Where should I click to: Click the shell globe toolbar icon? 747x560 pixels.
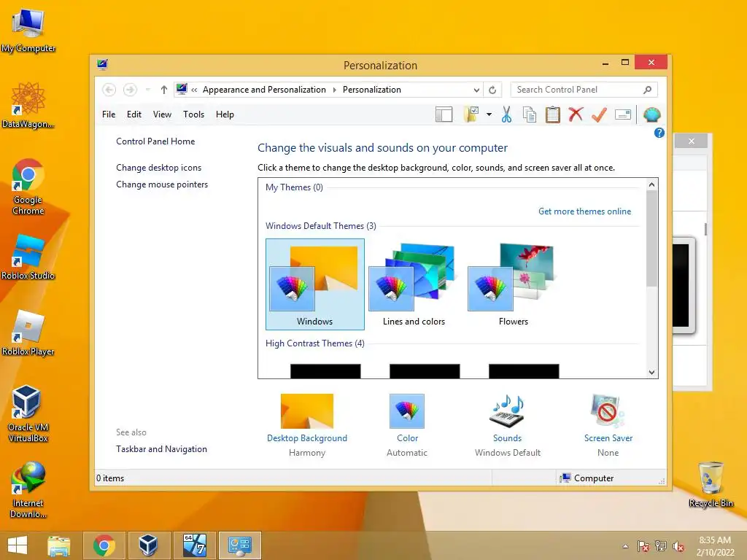651,114
